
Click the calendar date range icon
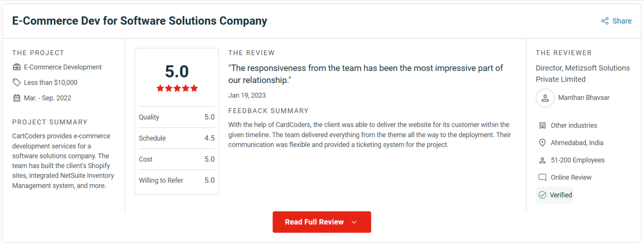[17, 98]
